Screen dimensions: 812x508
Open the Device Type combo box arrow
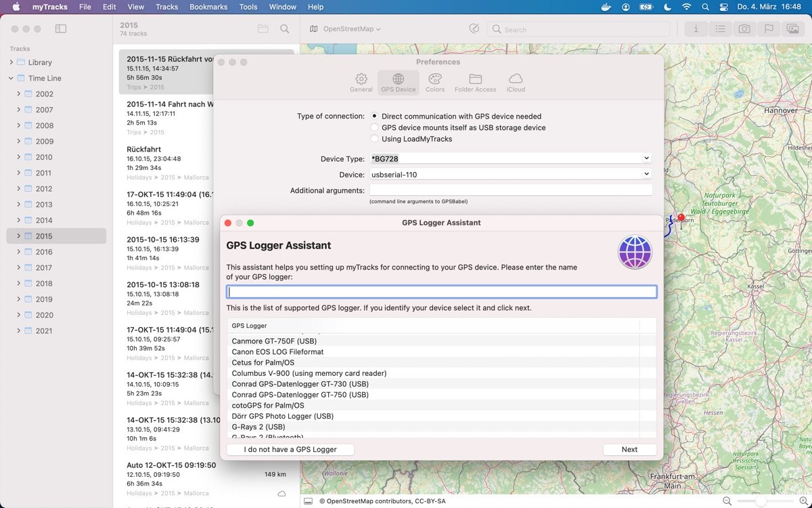(646, 158)
